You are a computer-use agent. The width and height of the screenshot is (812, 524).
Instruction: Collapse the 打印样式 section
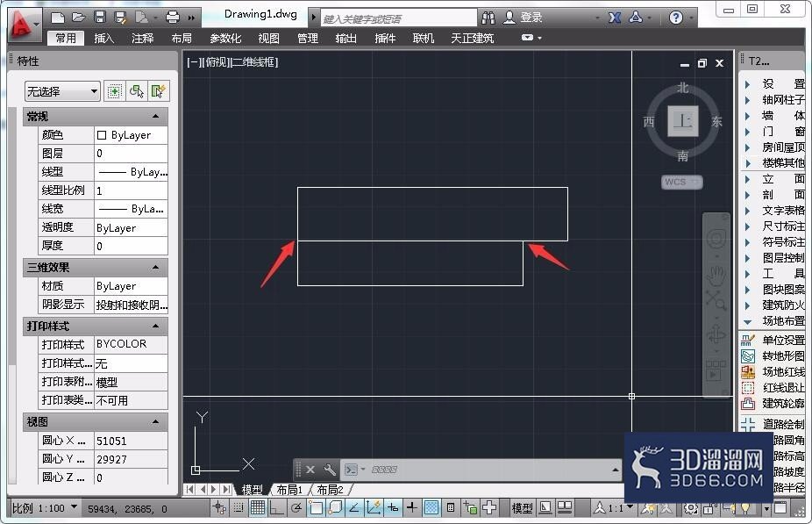155,326
